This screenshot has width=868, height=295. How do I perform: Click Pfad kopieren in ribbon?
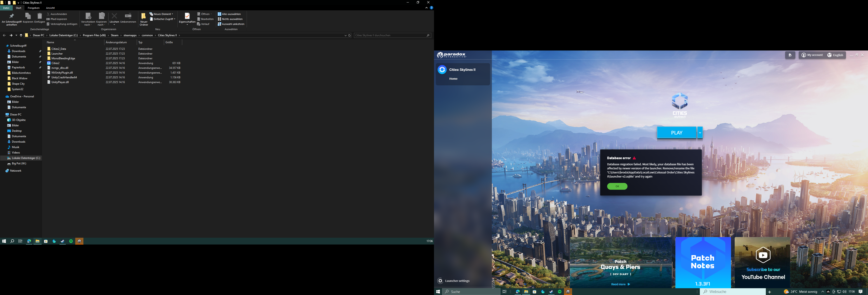pos(57,19)
